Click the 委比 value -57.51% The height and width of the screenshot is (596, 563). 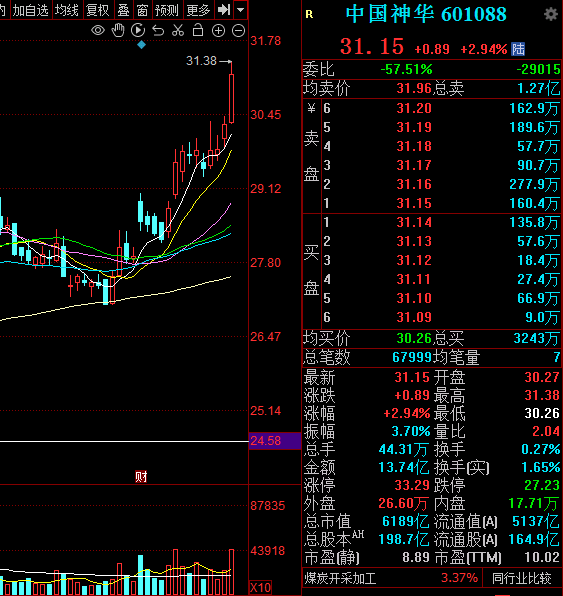click(x=406, y=70)
